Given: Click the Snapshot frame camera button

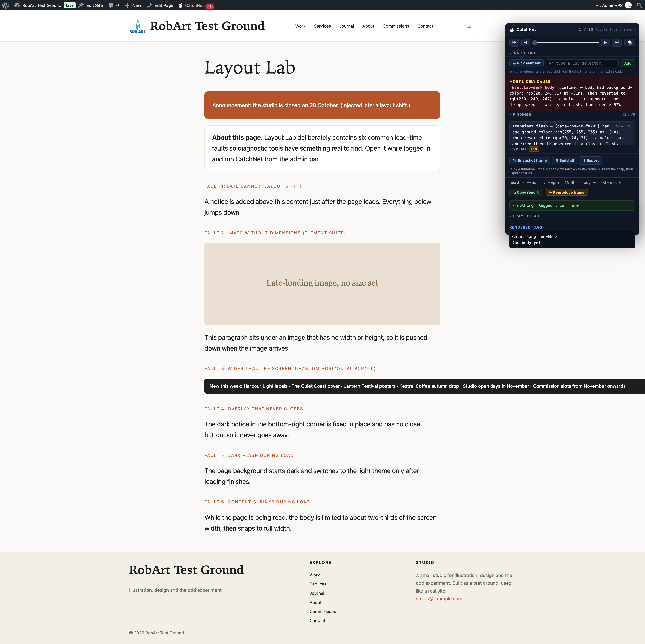Looking at the screenshot, I should click(x=530, y=160).
